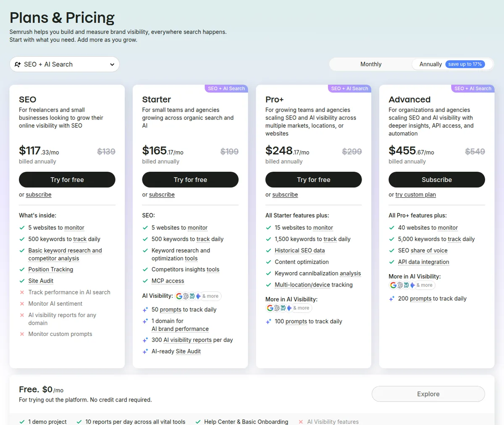
Task: Click Perplexity icon in Pro+ AI Visibility section
Action: click(283, 308)
